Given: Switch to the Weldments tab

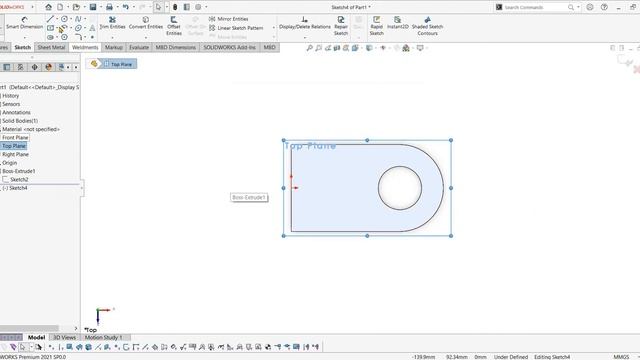Looking at the screenshot, I should coord(85,47).
